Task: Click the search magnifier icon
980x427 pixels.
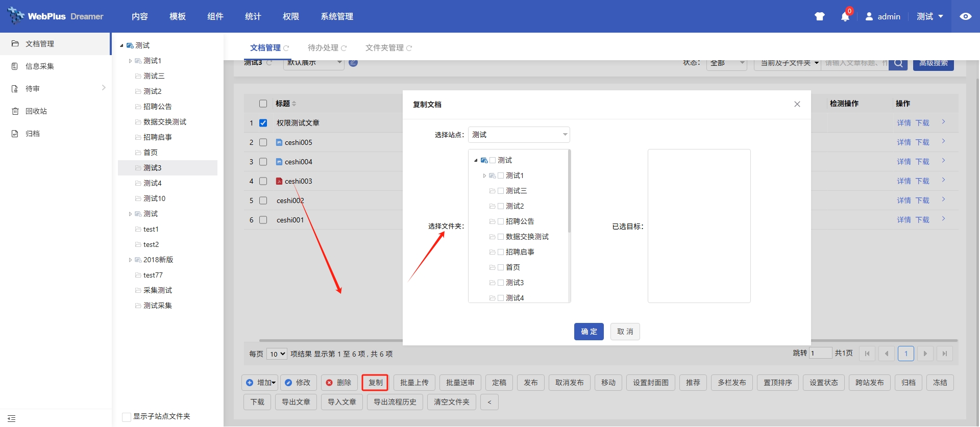Action: point(898,64)
